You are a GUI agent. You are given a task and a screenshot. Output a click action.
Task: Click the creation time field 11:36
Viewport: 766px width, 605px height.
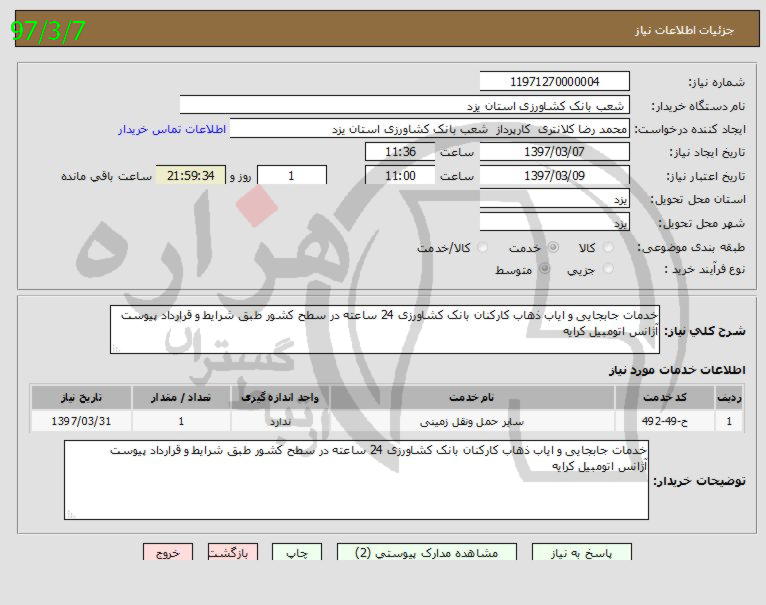400,152
